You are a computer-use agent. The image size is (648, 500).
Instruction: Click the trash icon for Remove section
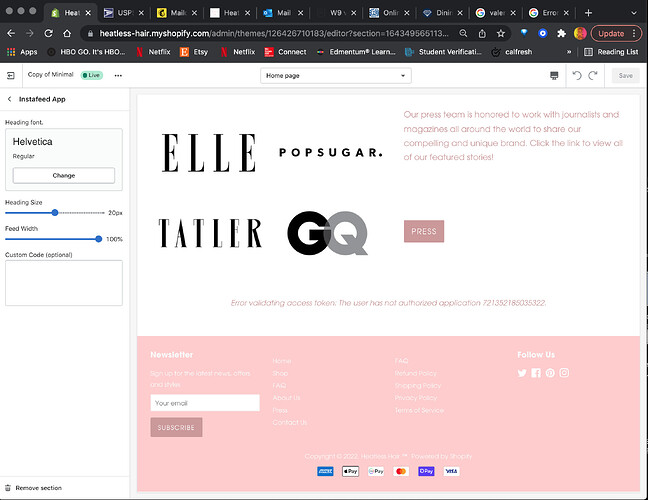(x=7, y=488)
